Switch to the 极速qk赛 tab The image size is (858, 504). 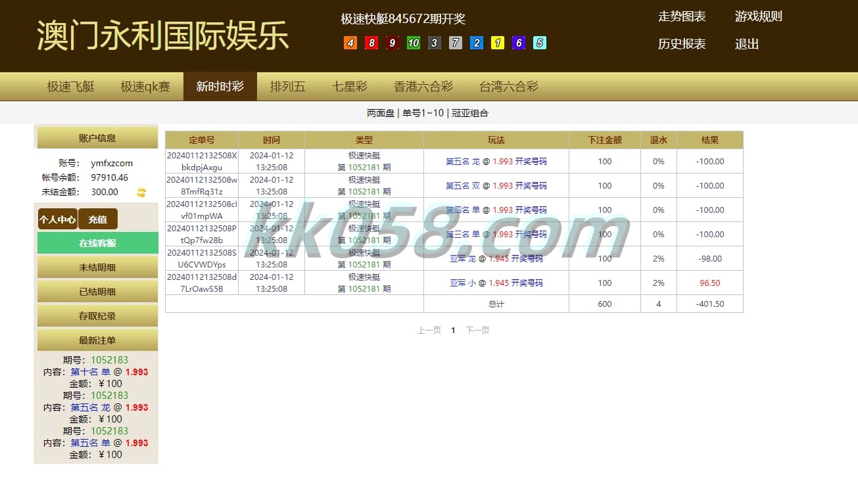[145, 86]
